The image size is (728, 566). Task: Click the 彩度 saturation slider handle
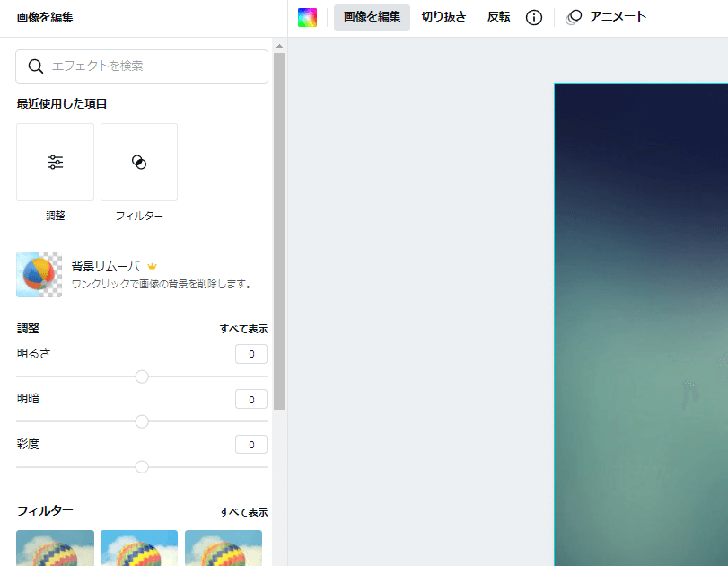coord(141,467)
